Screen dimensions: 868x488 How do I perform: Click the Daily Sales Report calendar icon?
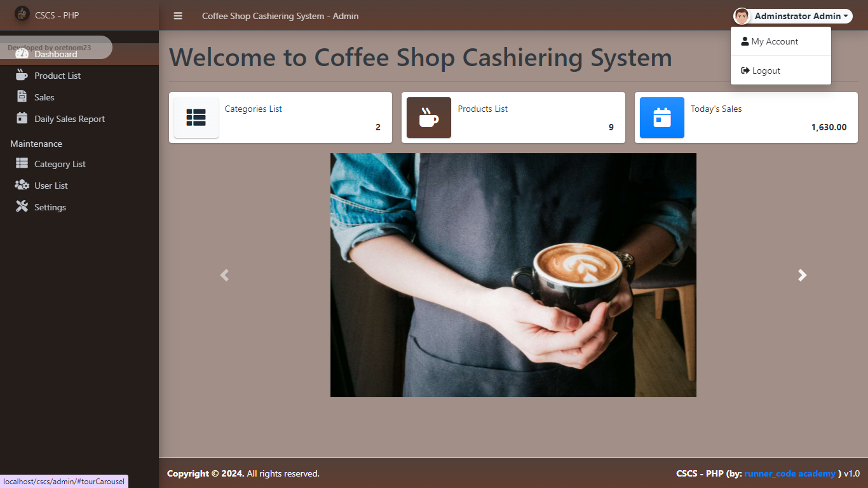tap(22, 118)
